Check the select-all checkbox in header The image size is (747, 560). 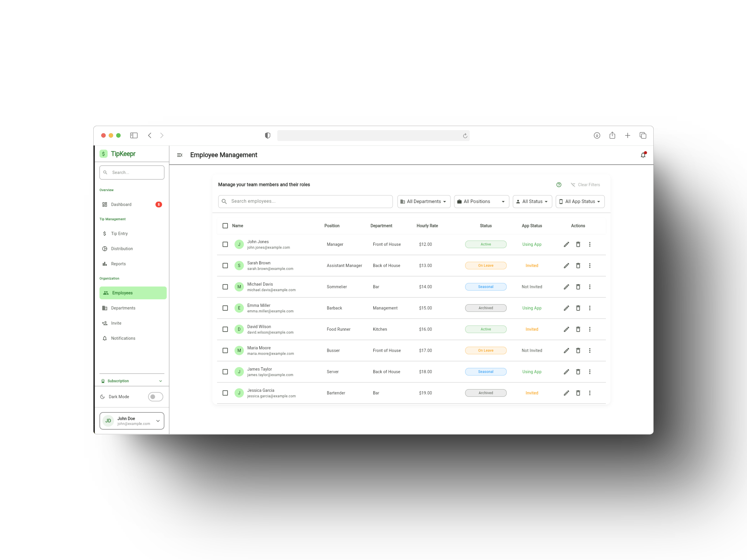click(225, 226)
